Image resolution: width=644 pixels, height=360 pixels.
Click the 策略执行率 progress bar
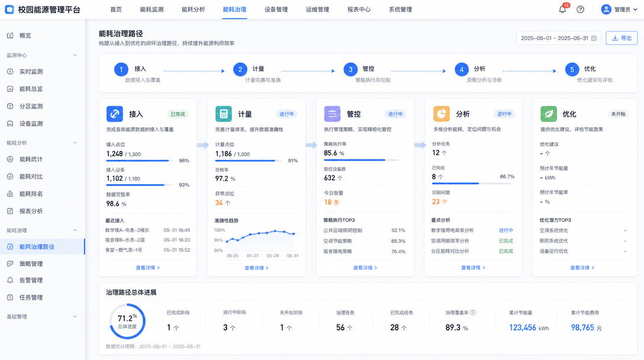(362, 160)
